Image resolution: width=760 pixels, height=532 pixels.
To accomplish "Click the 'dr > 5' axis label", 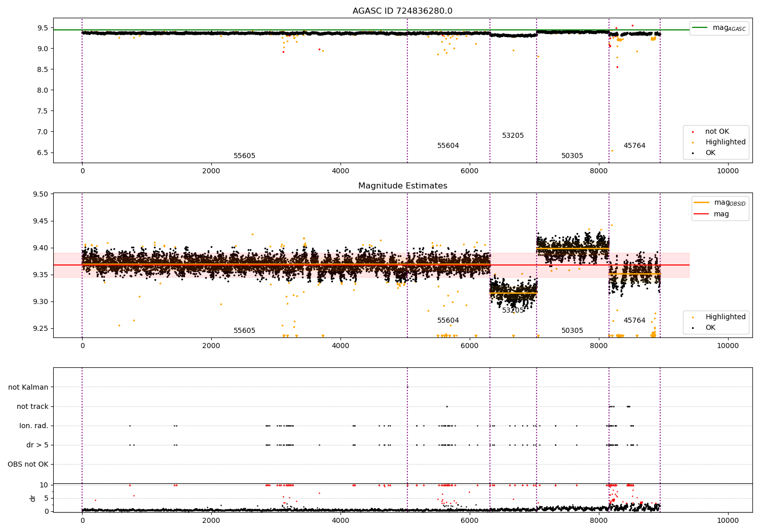I will point(37,445).
